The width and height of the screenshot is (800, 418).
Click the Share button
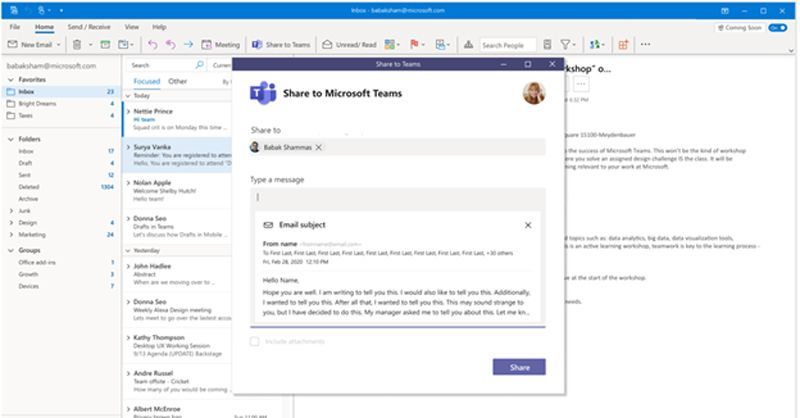(519, 367)
